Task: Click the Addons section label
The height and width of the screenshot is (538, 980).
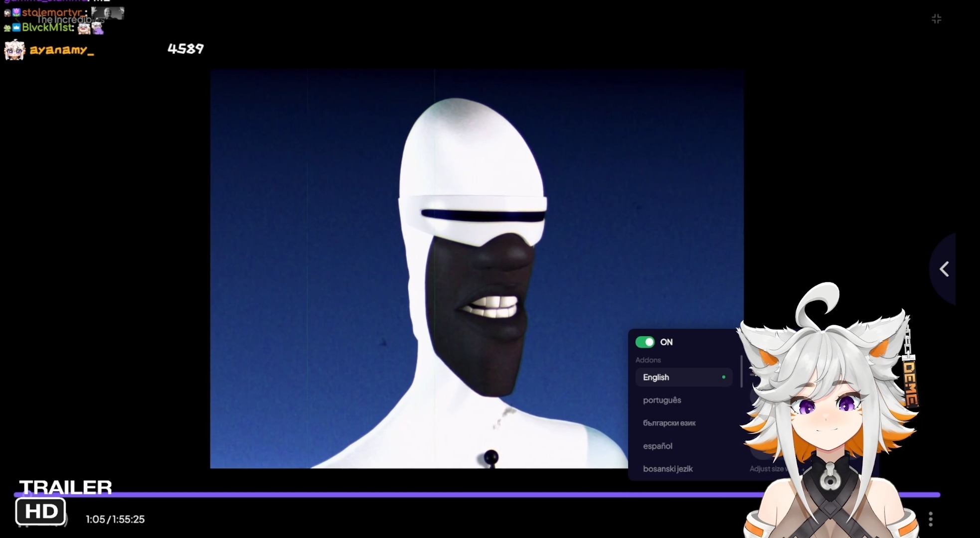Action: tap(648, 360)
